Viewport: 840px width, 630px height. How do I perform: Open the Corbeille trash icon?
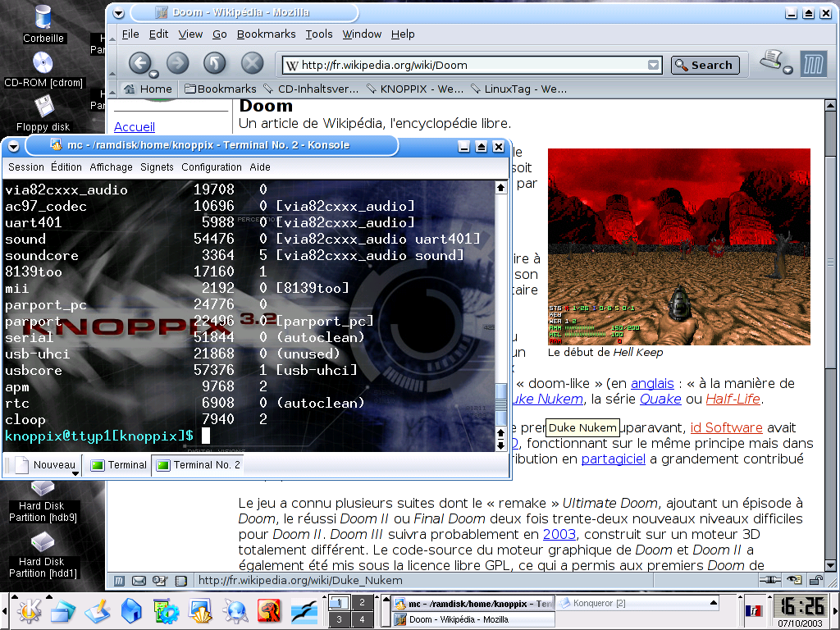point(43,18)
